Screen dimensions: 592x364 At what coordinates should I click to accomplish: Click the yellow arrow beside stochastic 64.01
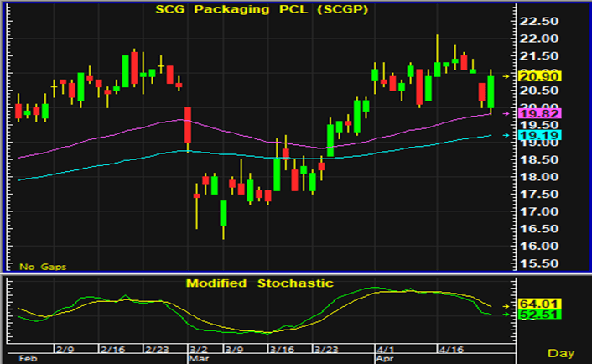click(x=506, y=305)
